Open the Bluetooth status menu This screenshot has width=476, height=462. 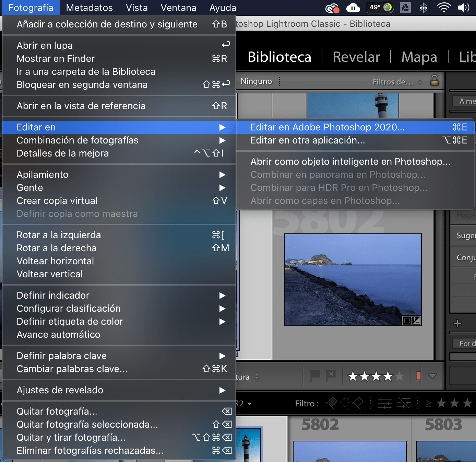tap(424, 8)
